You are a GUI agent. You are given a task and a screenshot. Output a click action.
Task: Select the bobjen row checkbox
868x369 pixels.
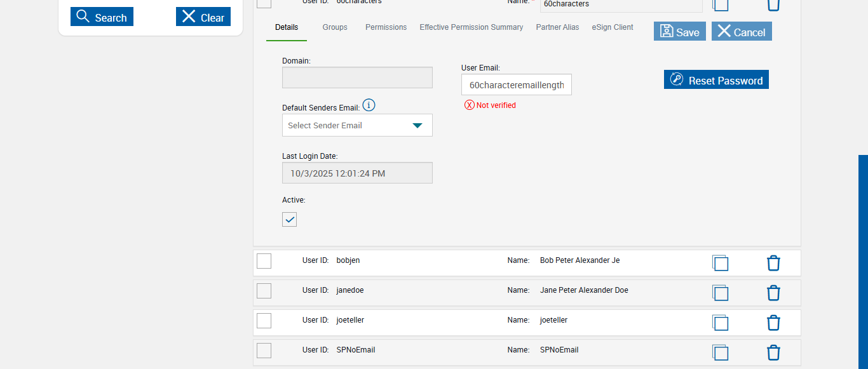(x=264, y=261)
